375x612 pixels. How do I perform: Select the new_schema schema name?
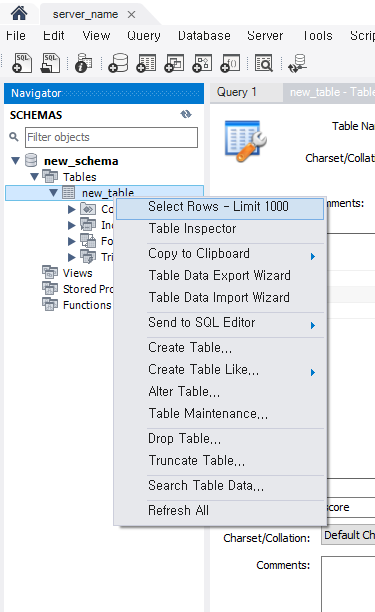click(x=81, y=161)
